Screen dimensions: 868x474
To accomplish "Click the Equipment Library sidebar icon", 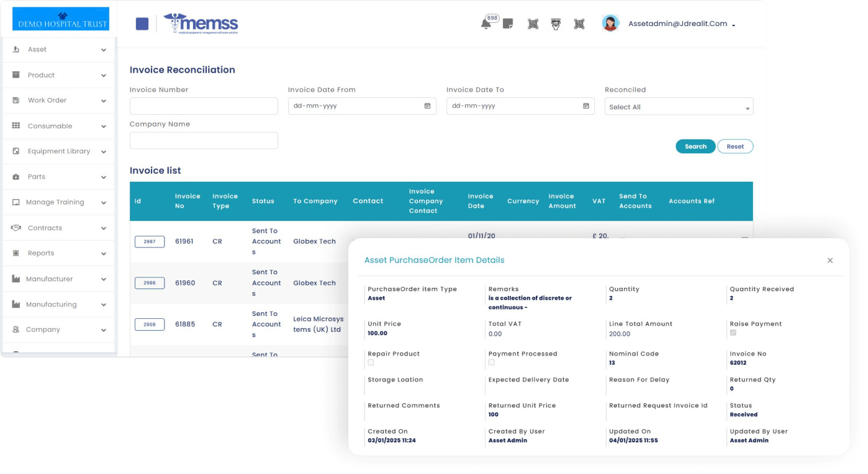I will tap(16, 151).
